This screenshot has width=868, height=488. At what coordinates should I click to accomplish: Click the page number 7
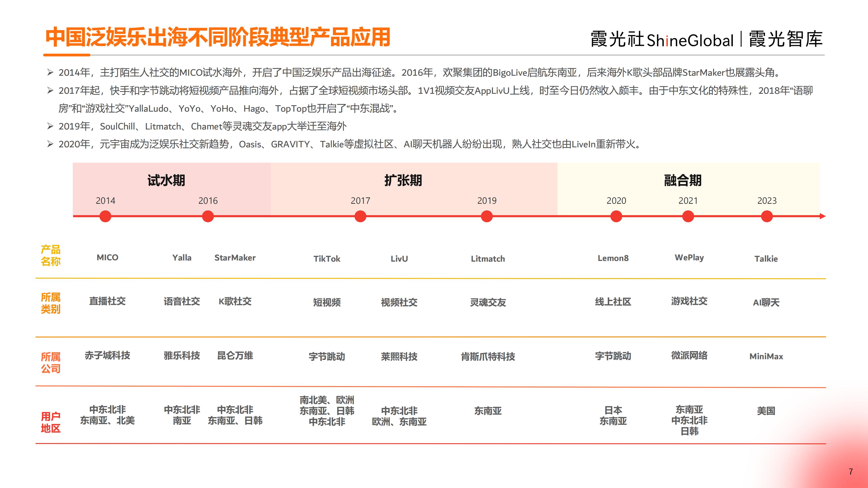[x=850, y=472]
